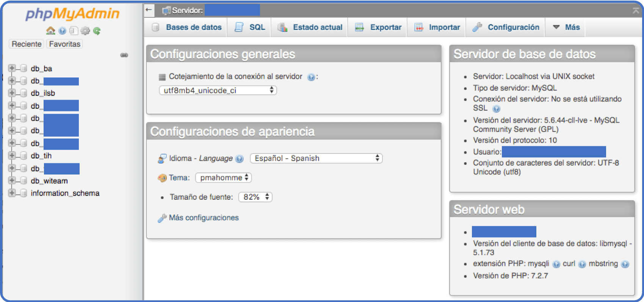The image size is (644, 302).
Task: Click the Reciente button in sidebar
Action: [27, 44]
